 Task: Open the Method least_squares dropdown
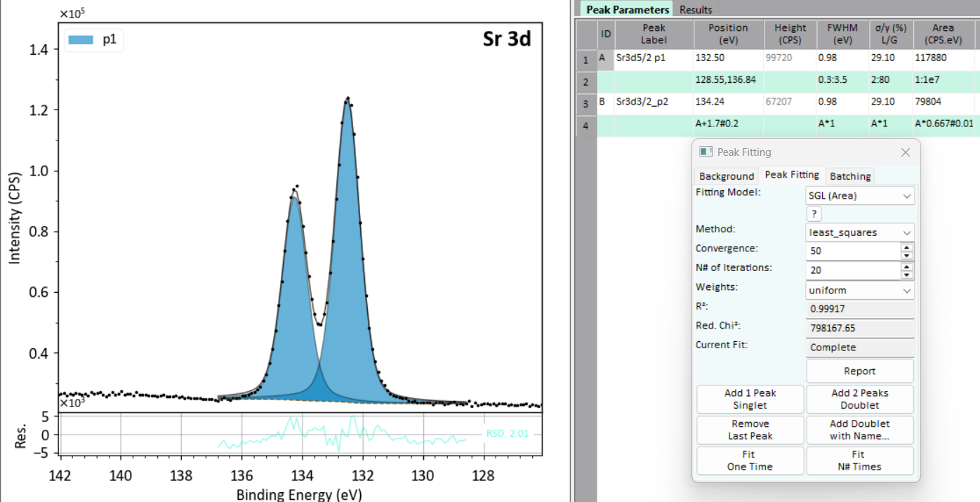pos(860,232)
